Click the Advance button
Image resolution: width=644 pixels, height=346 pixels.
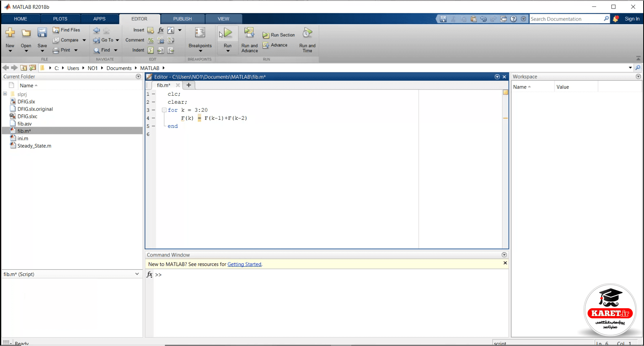[x=275, y=45]
